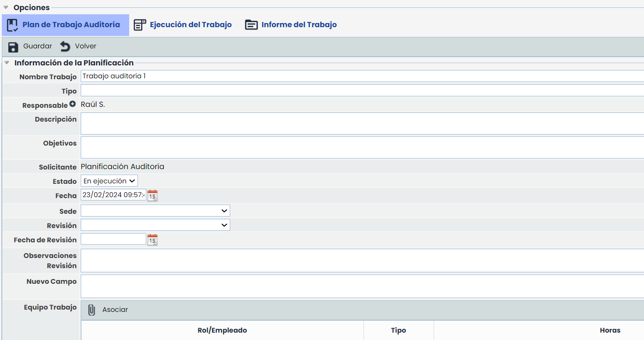The image size is (644, 340).
Task: Open the Estado dropdown
Action: [109, 181]
